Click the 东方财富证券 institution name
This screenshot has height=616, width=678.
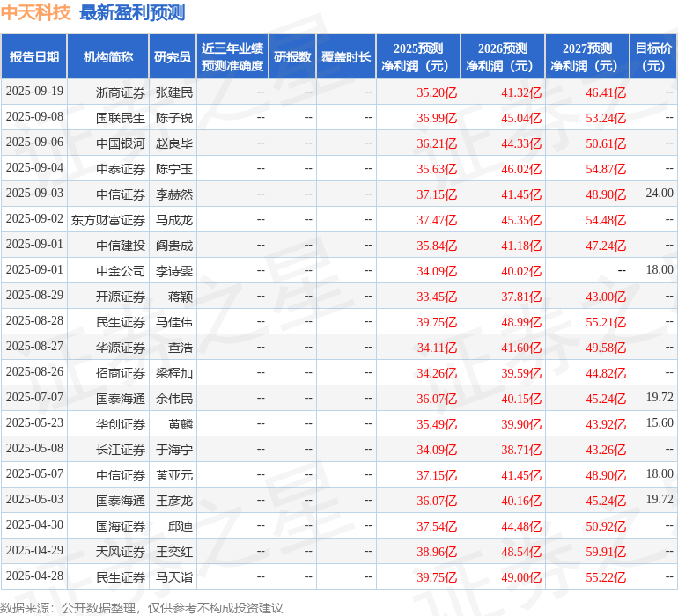point(108,219)
